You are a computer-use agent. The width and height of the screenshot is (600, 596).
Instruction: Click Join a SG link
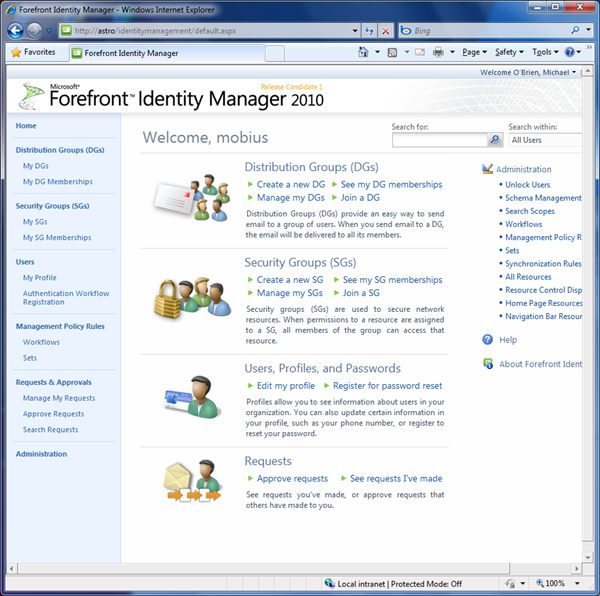tap(361, 293)
